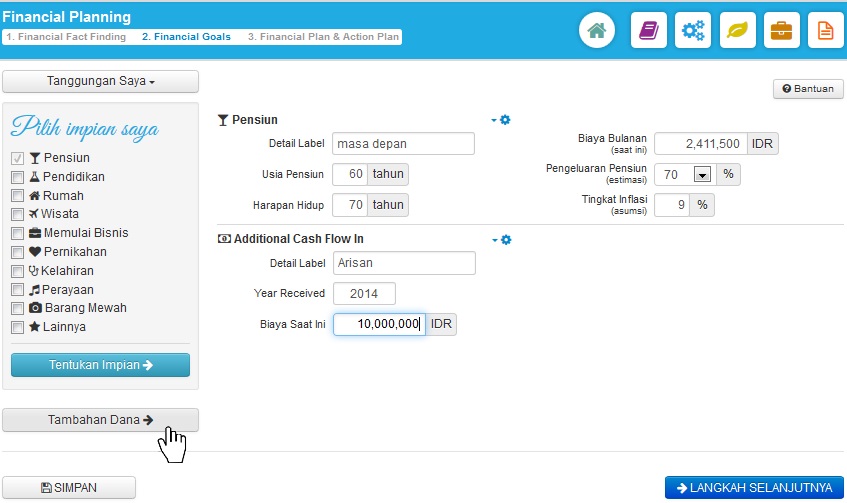Check the Wisata option
Viewport: 847px width, 503px height.
pyautogui.click(x=17, y=214)
